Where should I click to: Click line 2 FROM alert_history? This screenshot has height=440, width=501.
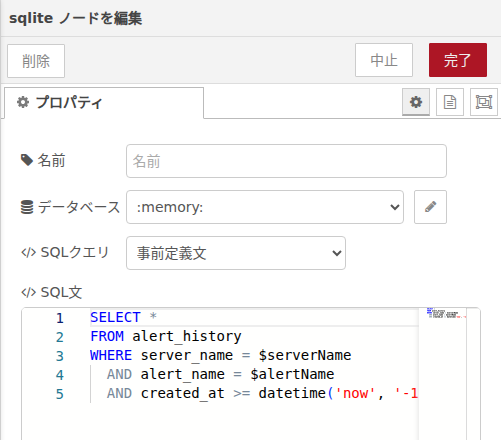pyautogui.click(x=166, y=336)
